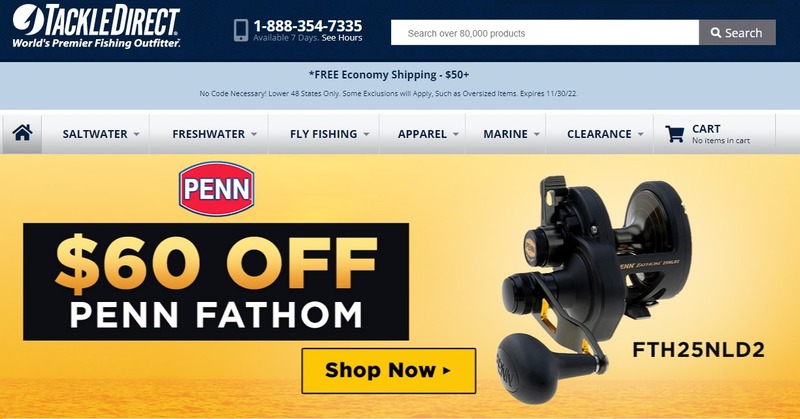
Task: Click the $60 OFF Penn Fathom banner
Action: 216,282
